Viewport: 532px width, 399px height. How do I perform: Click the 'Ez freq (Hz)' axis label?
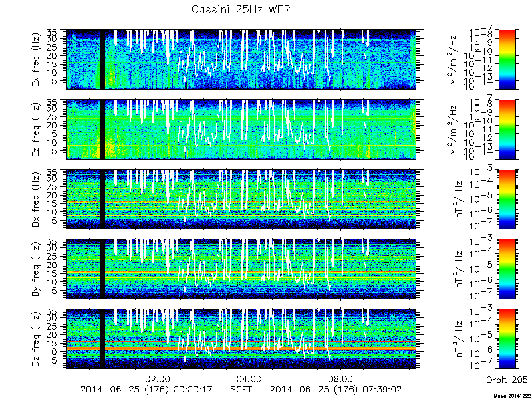coord(37,129)
